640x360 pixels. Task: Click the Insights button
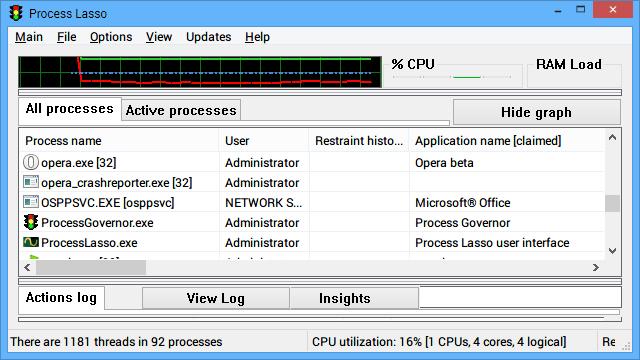pos(345,298)
